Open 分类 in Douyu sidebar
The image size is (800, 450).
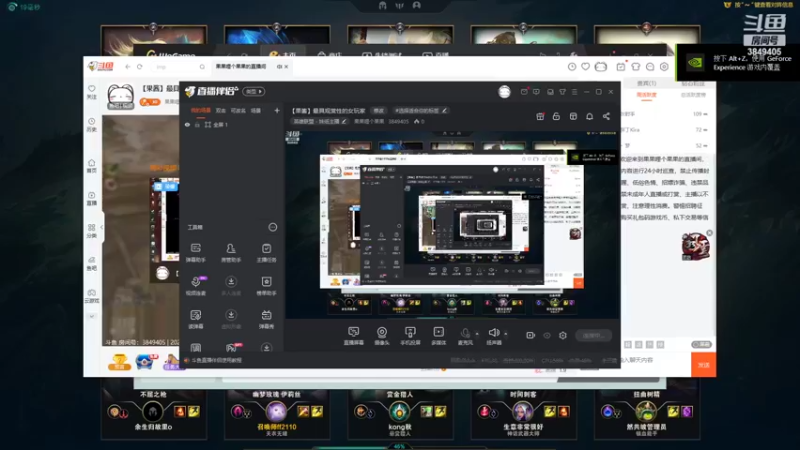click(91, 231)
